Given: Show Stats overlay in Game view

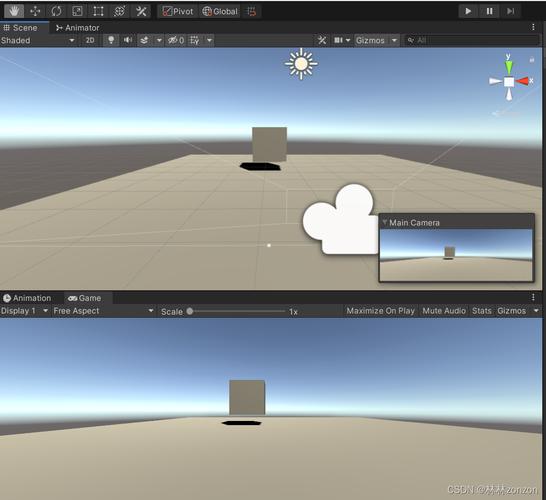Looking at the screenshot, I should coord(482,311).
